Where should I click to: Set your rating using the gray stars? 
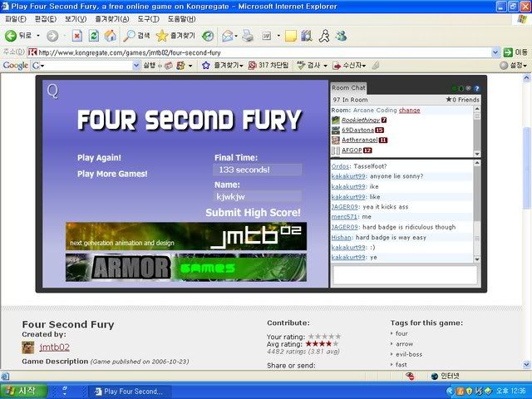pos(324,336)
